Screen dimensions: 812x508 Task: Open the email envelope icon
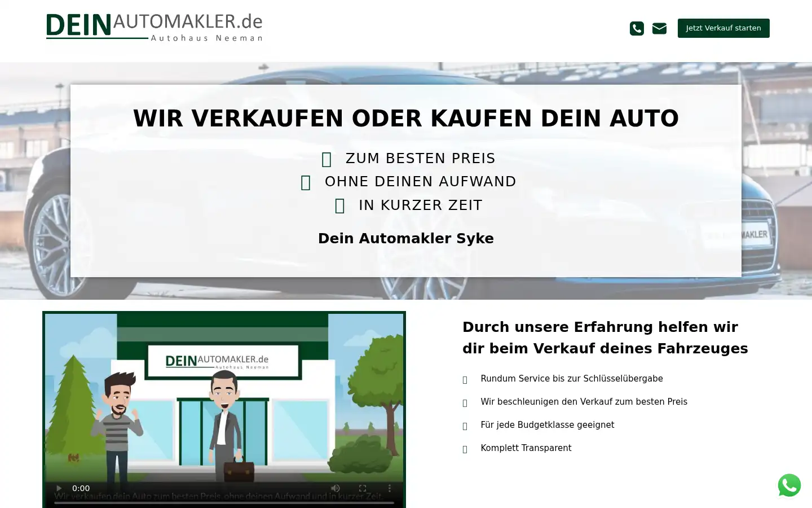(659, 28)
